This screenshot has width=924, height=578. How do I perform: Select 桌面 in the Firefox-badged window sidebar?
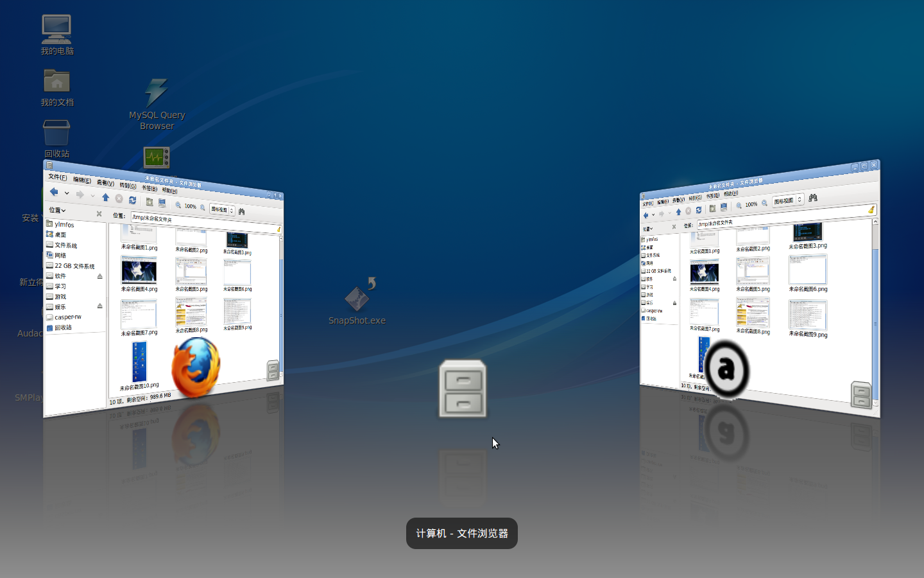(56, 234)
